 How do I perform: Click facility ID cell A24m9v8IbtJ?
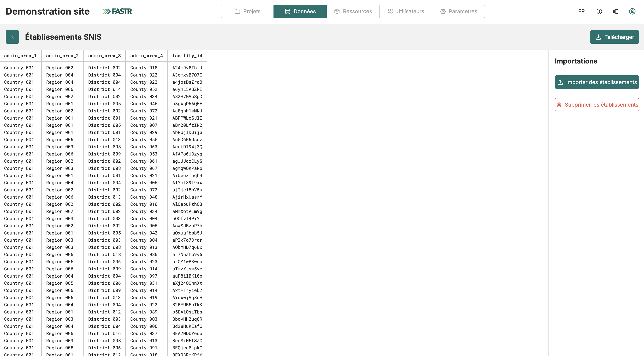point(187,68)
